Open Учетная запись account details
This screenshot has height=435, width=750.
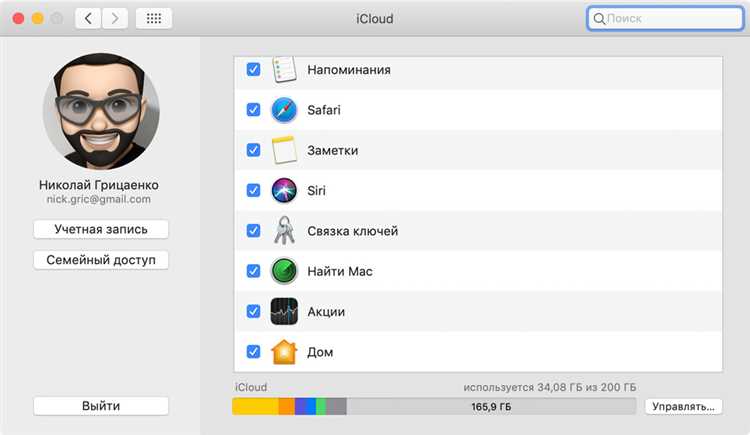[x=101, y=229]
